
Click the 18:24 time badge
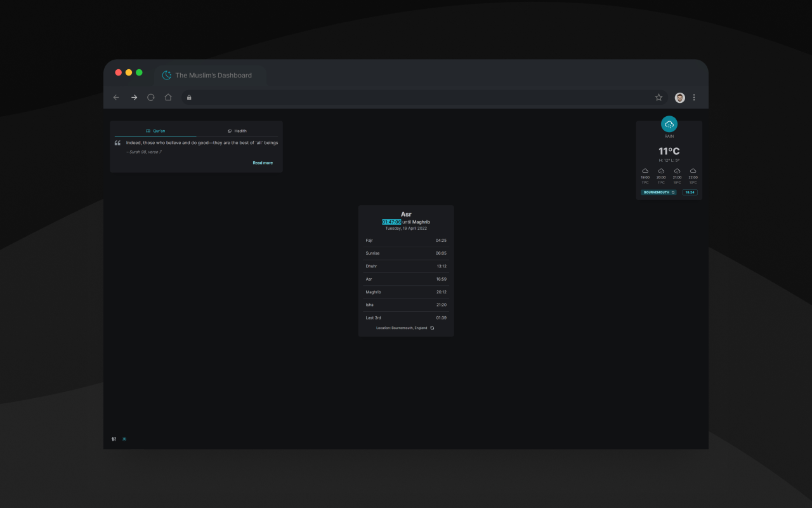coord(690,192)
